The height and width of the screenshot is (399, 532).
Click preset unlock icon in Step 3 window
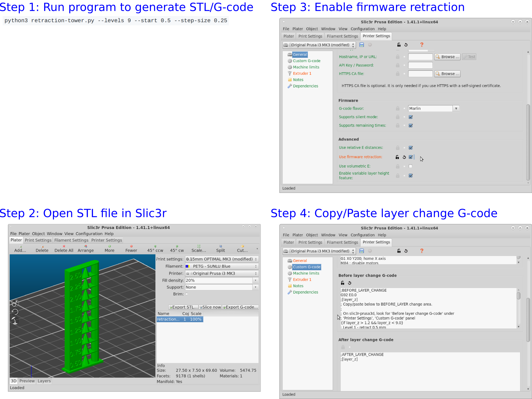click(x=399, y=45)
